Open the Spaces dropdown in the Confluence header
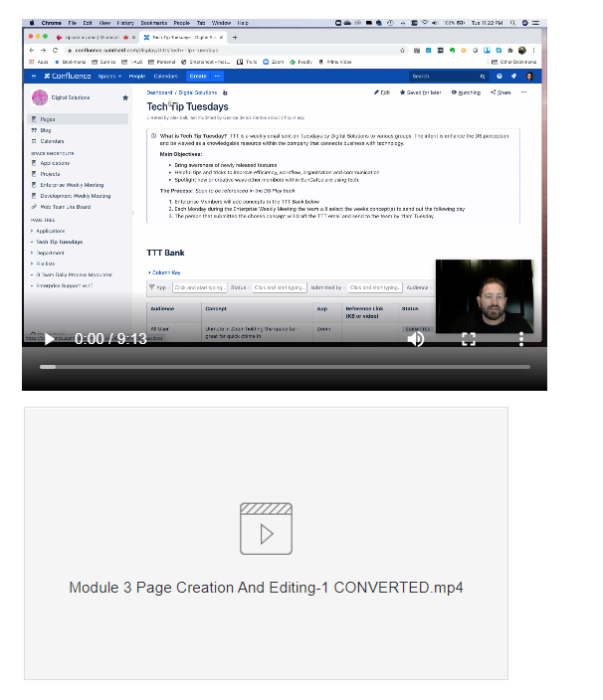The height and width of the screenshot is (700, 603). 109,77
